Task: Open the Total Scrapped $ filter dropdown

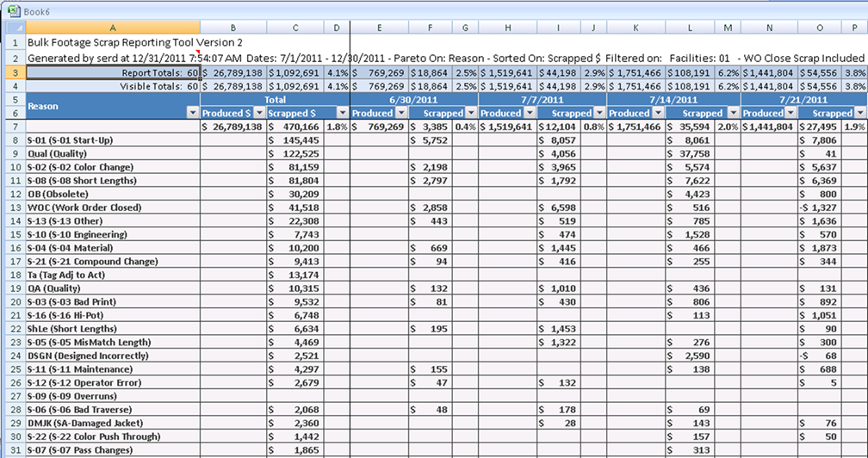Action: point(343,113)
